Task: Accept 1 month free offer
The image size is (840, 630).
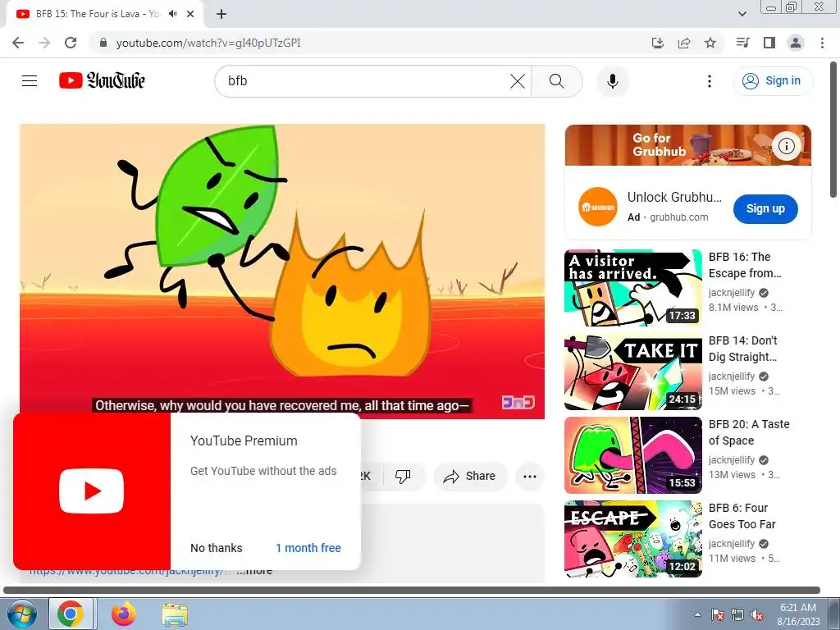Action: [x=308, y=548]
